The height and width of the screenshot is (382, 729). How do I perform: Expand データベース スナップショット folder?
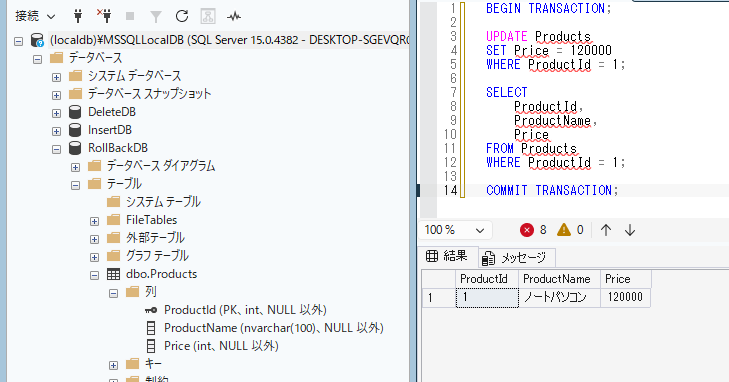click(x=56, y=95)
